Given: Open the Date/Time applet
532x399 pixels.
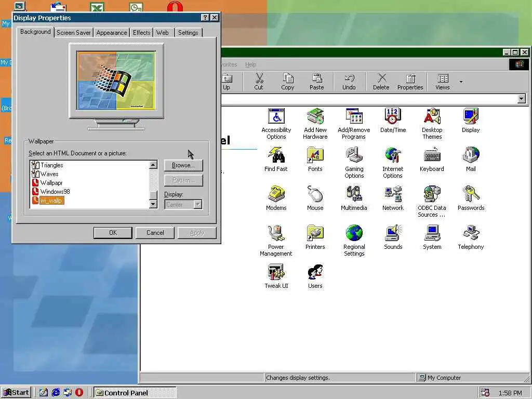Looking at the screenshot, I should pos(393,121).
